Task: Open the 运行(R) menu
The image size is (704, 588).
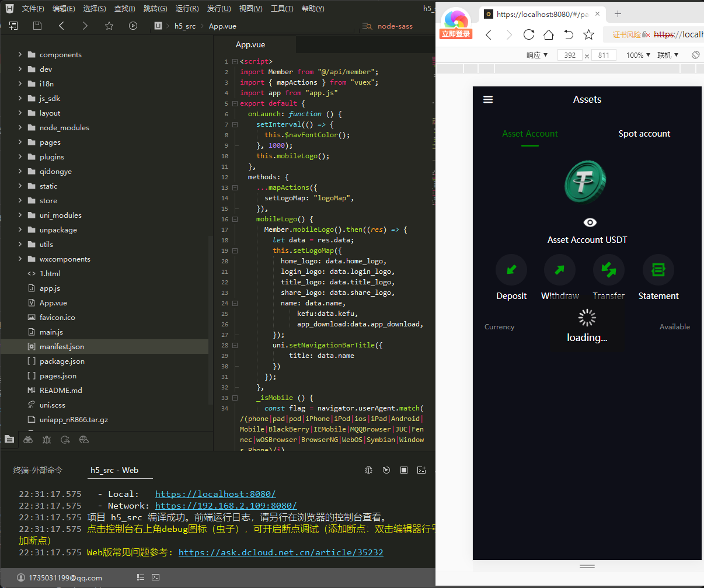Action: pos(187,9)
